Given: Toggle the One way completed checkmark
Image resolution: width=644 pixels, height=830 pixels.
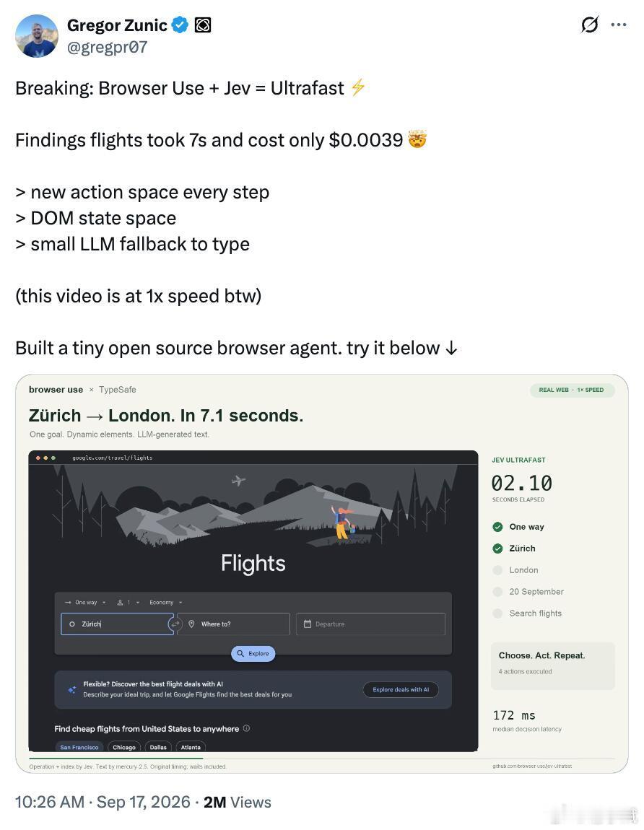Looking at the screenshot, I should tap(497, 527).
